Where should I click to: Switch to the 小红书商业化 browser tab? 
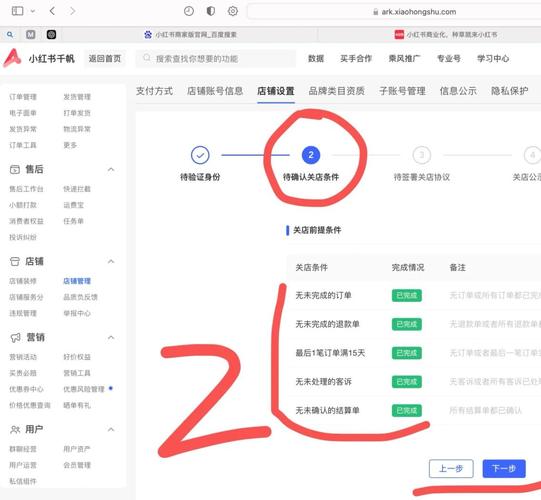[x=446, y=35]
